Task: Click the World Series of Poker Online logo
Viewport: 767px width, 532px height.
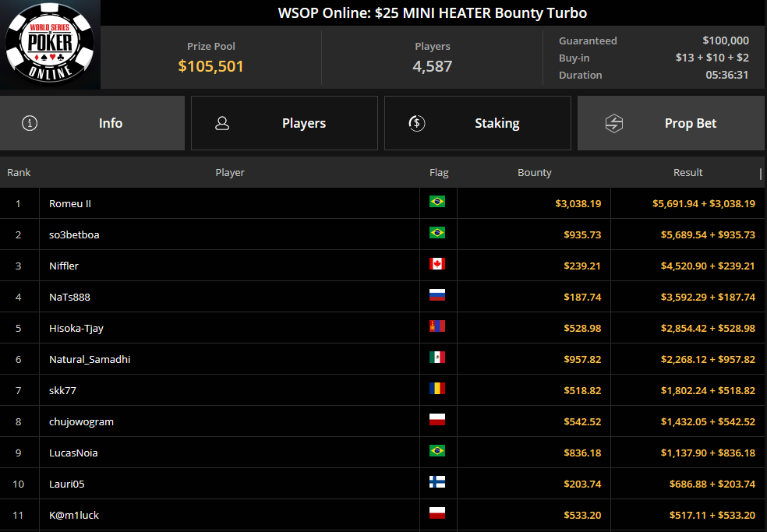Action: (50, 44)
